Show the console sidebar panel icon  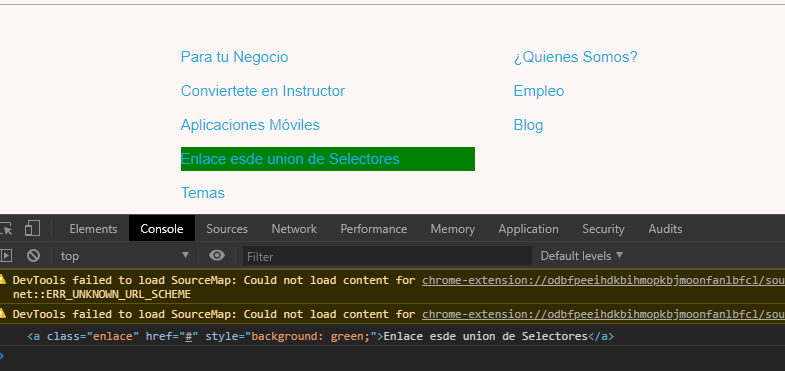[6, 256]
